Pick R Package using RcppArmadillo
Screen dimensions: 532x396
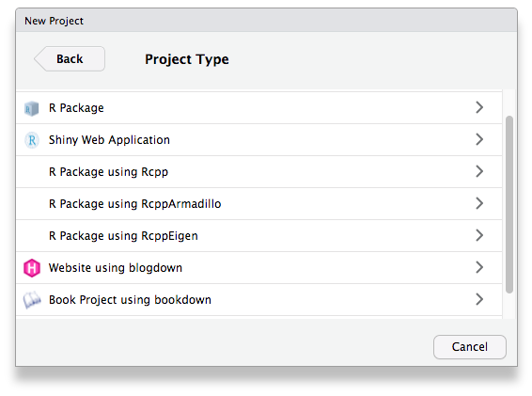(258, 204)
